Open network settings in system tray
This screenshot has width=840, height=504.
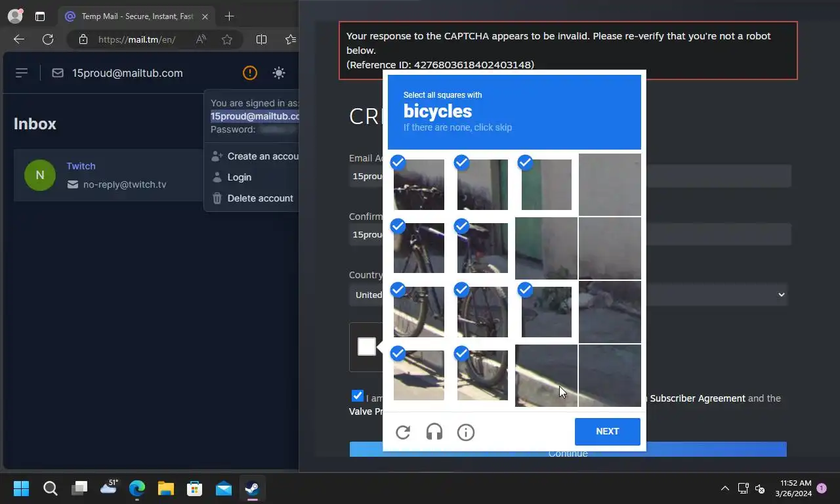tap(744, 488)
